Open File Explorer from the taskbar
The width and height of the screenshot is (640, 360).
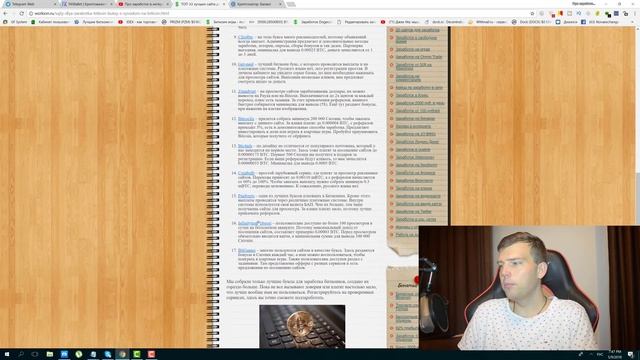coord(49,354)
